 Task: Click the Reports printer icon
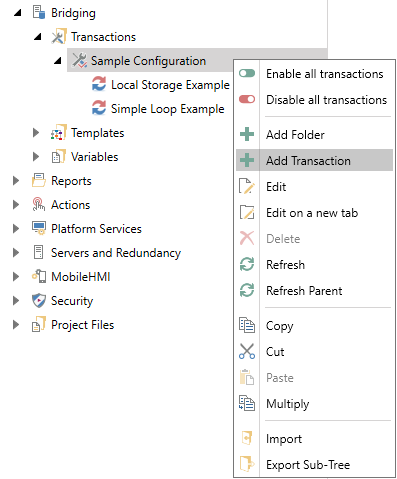(x=39, y=180)
